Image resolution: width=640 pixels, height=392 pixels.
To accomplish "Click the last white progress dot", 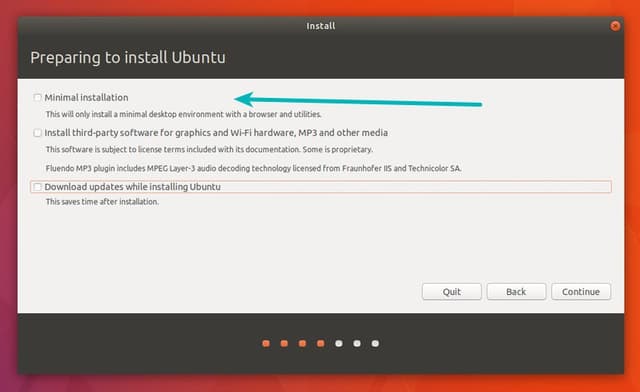I will tap(375, 343).
